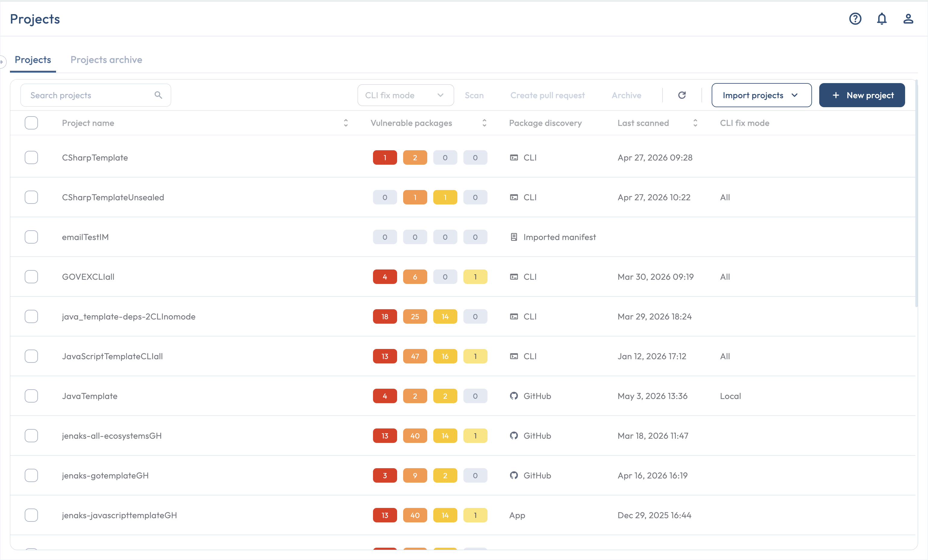Check the GOVEXCLIall row checkbox

point(31,277)
